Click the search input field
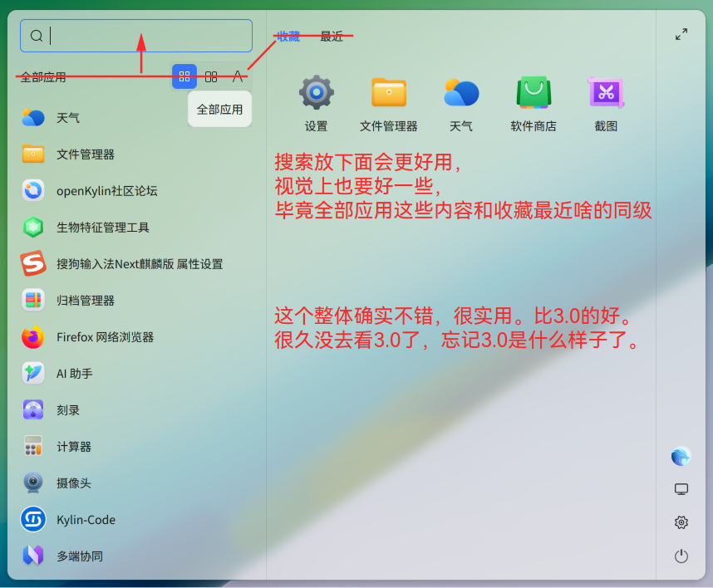 tap(136, 36)
